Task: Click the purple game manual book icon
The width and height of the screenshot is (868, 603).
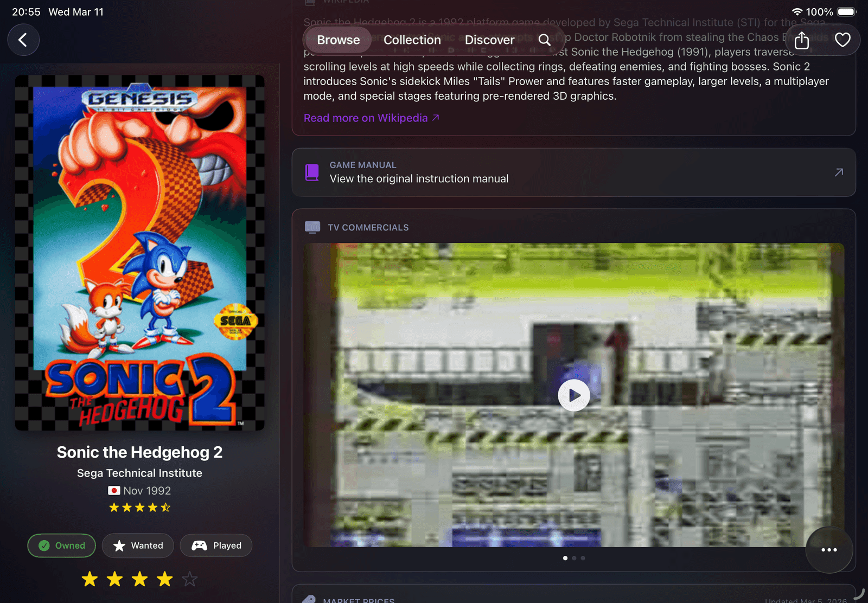Action: pyautogui.click(x=312, y=172)
